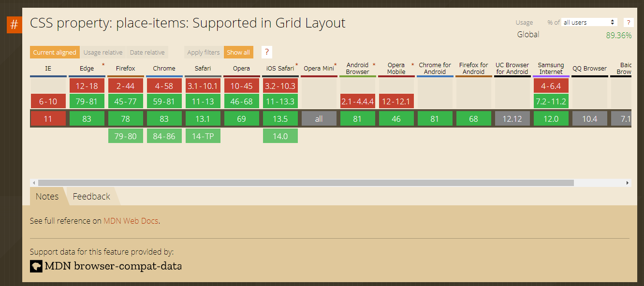The width and height of the screenshot is (644, 286).
Task: Select the Firefox 2-44 cell
Action: [x=126, y=86]
